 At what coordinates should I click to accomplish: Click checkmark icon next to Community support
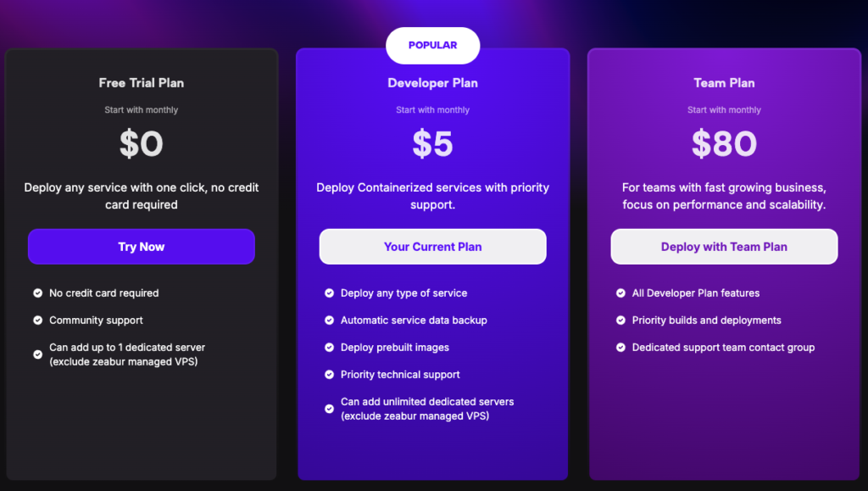click(x=38, y=321)
